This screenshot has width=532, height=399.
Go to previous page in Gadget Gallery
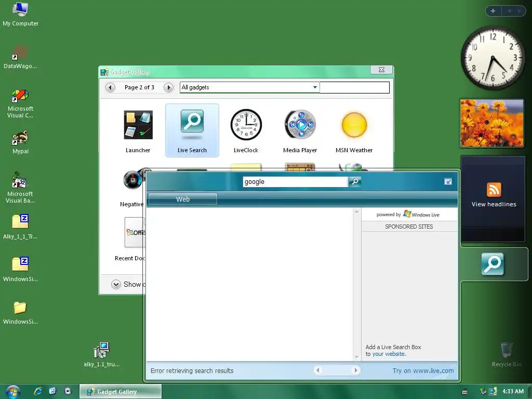(x=110, y=87)
